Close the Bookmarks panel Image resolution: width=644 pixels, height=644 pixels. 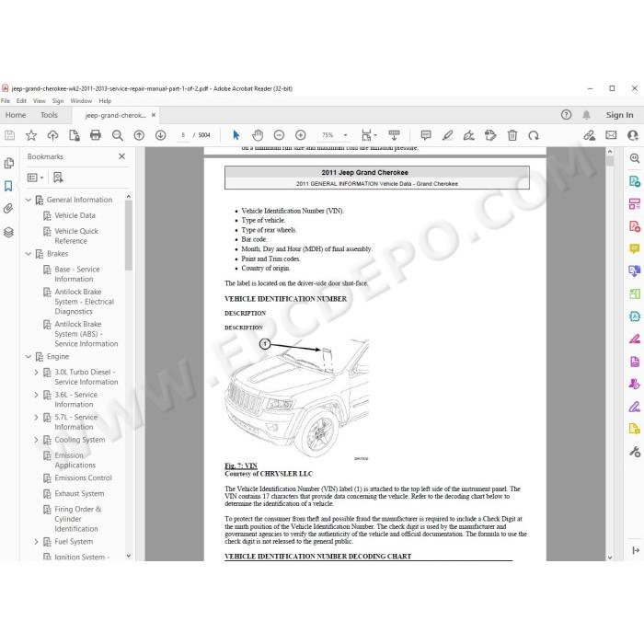click(122, 156)
